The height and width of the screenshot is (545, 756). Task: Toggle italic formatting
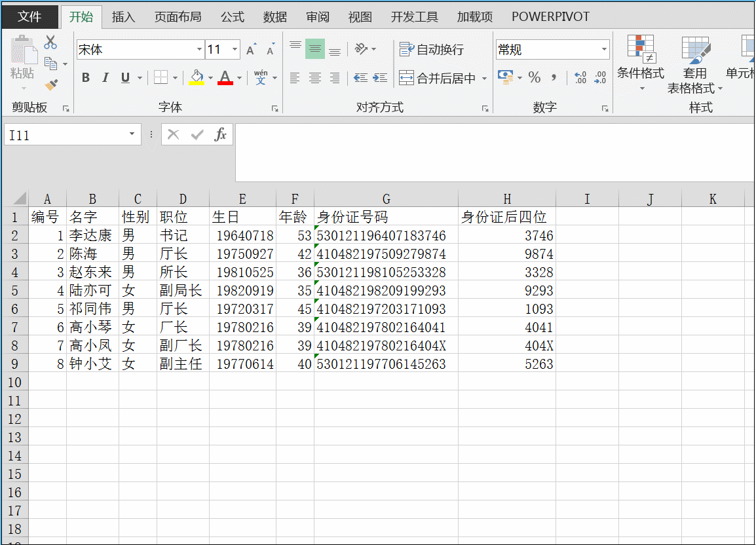105,77
